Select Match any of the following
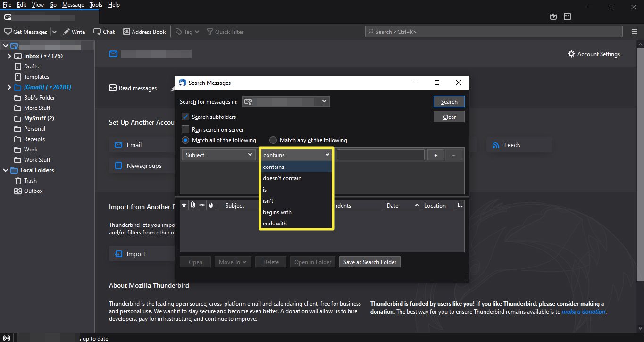The width and height of the screenshot is (644, 342). [x=273, y=140]
